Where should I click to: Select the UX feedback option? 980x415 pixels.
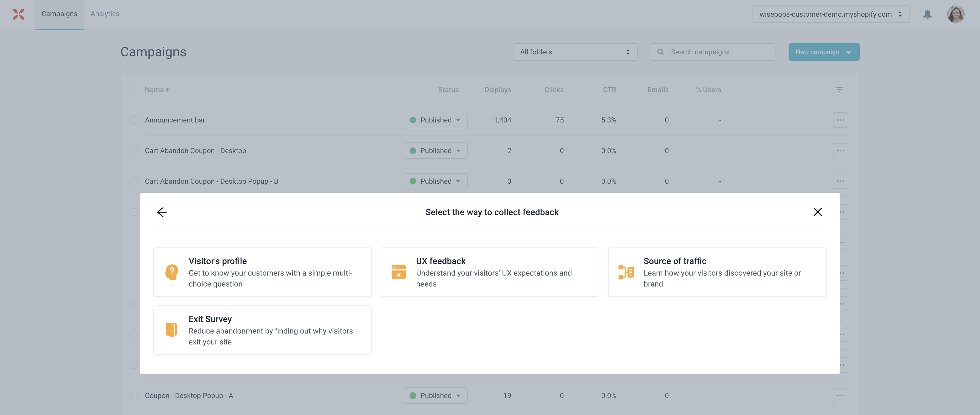point(490,272)
